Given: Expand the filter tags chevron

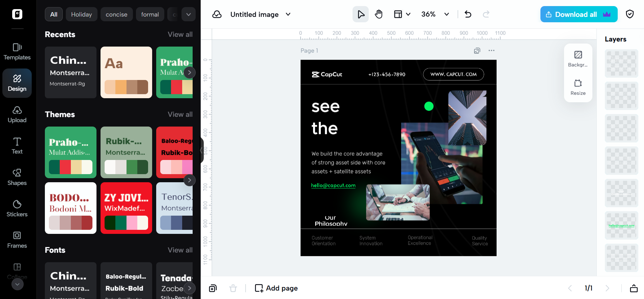Looking at the screenshot, I should (x=189, y=15).
